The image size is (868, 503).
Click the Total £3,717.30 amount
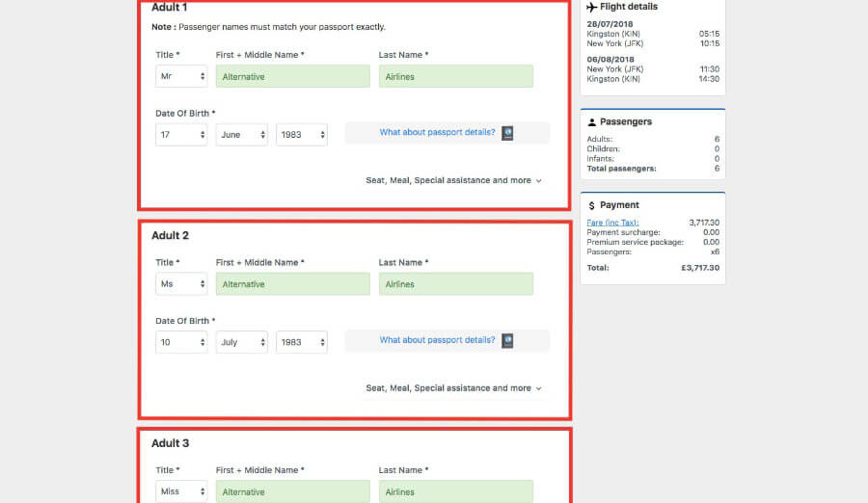pos(700,268)
